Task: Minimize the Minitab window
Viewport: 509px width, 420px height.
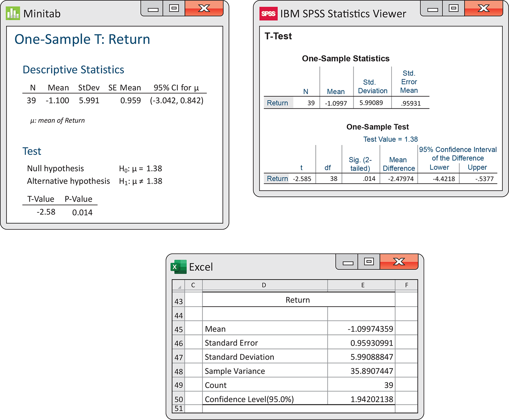Action: pos(152,8)
